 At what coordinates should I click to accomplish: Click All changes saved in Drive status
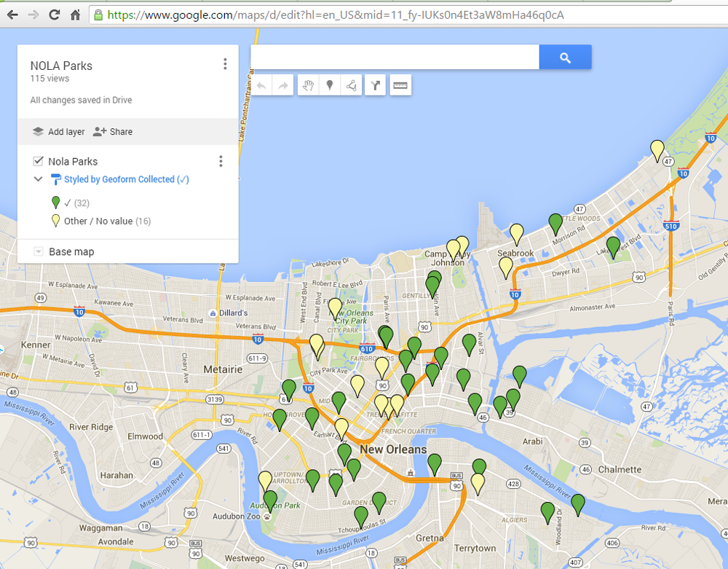(x=82, y=100)
